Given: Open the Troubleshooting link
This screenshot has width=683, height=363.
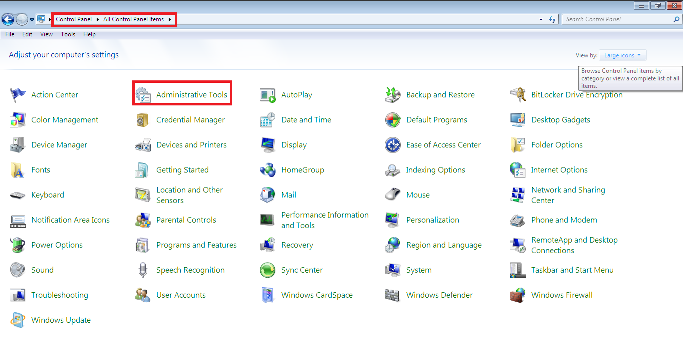Looking at the screenshot, I should tap(60, 295).
